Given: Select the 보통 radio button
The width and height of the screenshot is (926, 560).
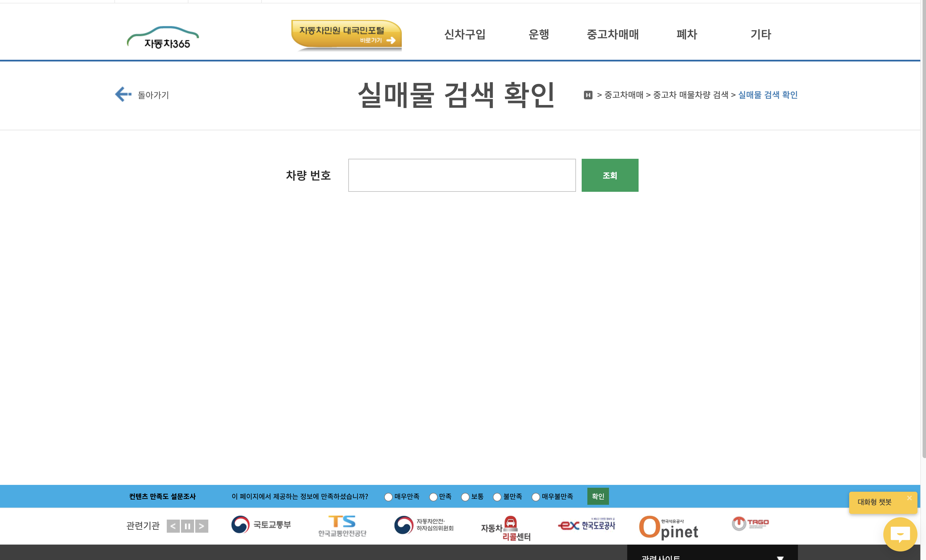Looking at the screenshot, I should point(465,497).
